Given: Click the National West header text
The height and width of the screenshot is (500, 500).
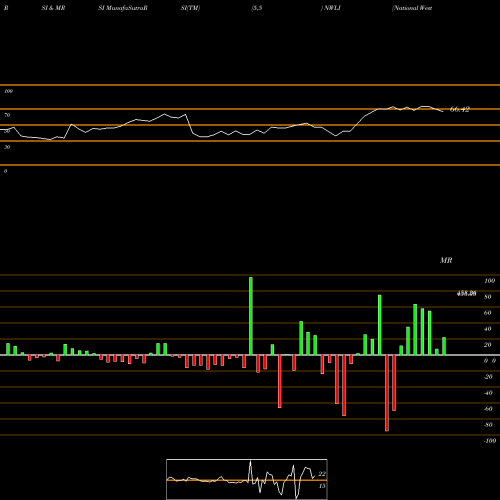Looking at the screenshot, I should tap(412, 8).
